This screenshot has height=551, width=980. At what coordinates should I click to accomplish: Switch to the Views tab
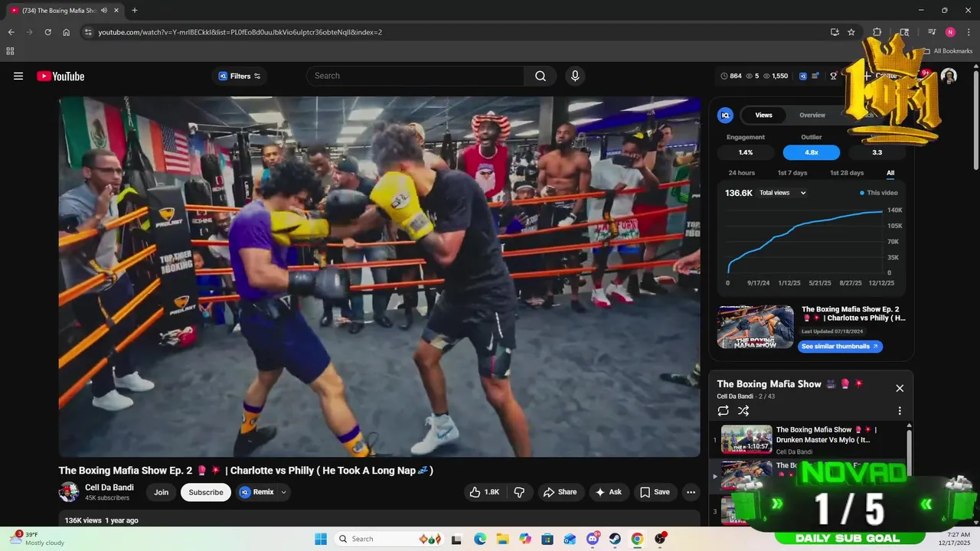point(763,115)
